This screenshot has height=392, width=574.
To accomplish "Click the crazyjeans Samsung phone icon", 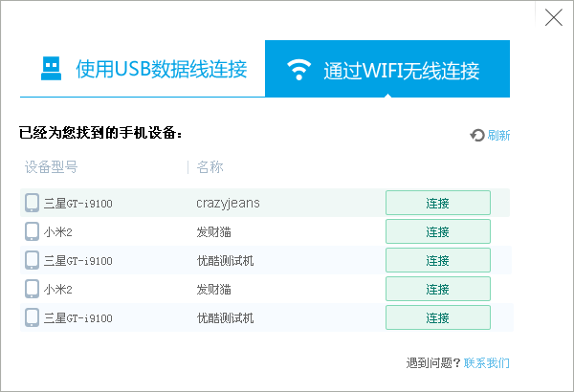I will (x=33, y=203).
